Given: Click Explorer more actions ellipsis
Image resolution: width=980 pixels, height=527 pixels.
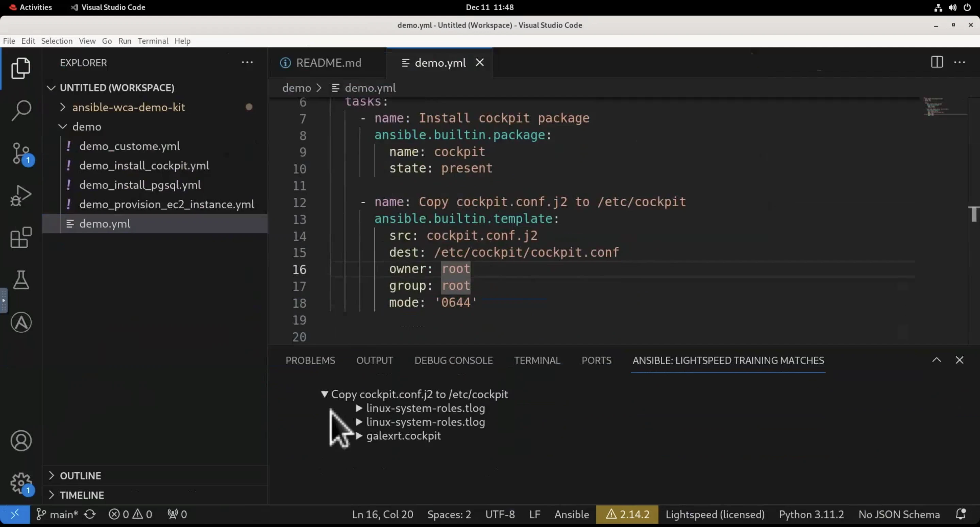Looking at the screenshot, I should 247,62.
